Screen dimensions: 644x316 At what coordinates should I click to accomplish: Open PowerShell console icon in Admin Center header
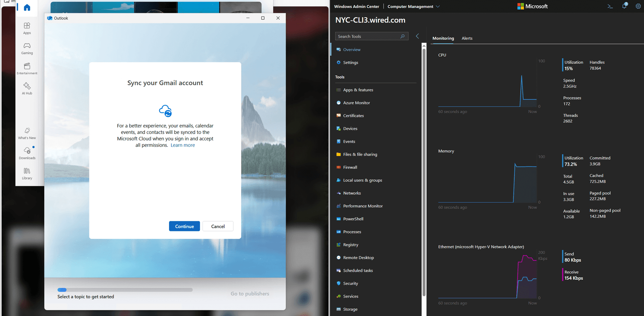point(610,6)
